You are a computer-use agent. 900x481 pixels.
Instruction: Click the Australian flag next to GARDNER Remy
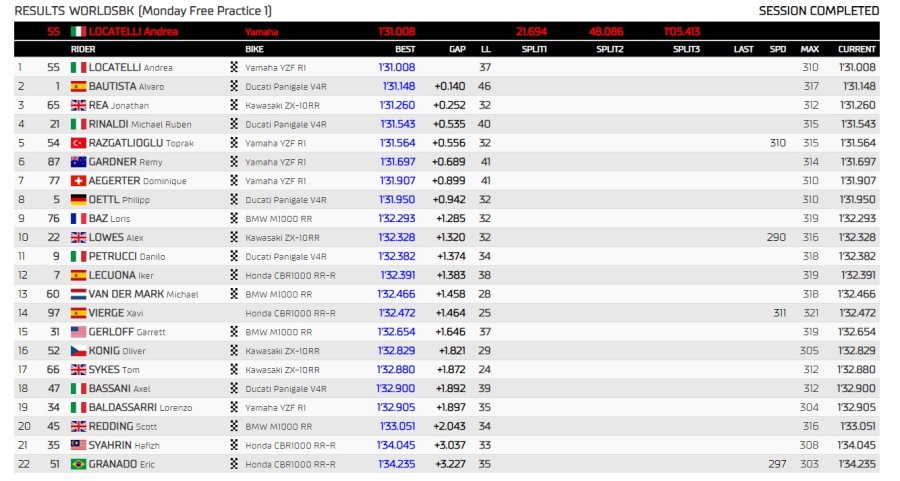point(78,162)
